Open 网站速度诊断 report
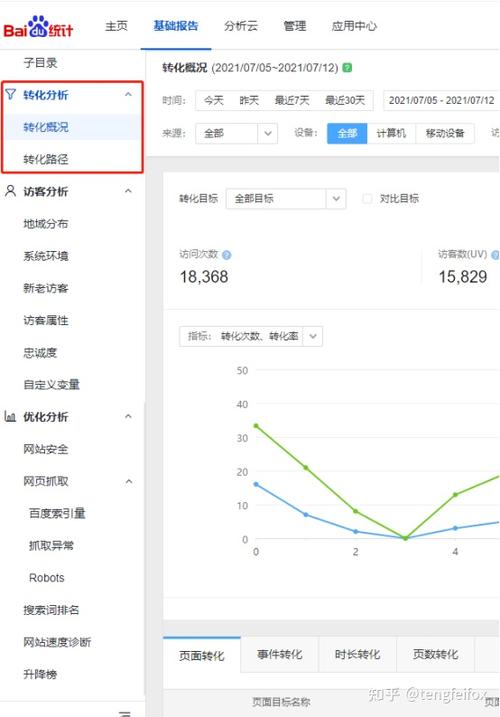500x717 pixels. [57, 642]
